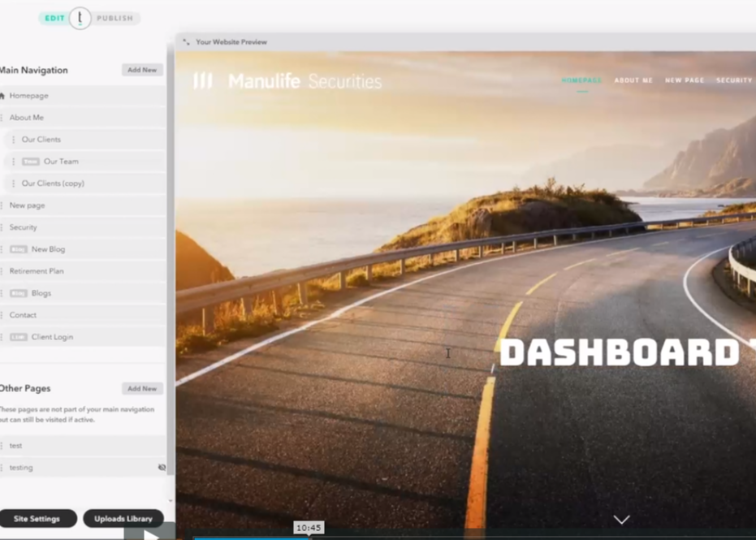This screenshot has height=540, width=756.
Task: Open SECURITY in preview navigation
Action: (x=734, y=80)
